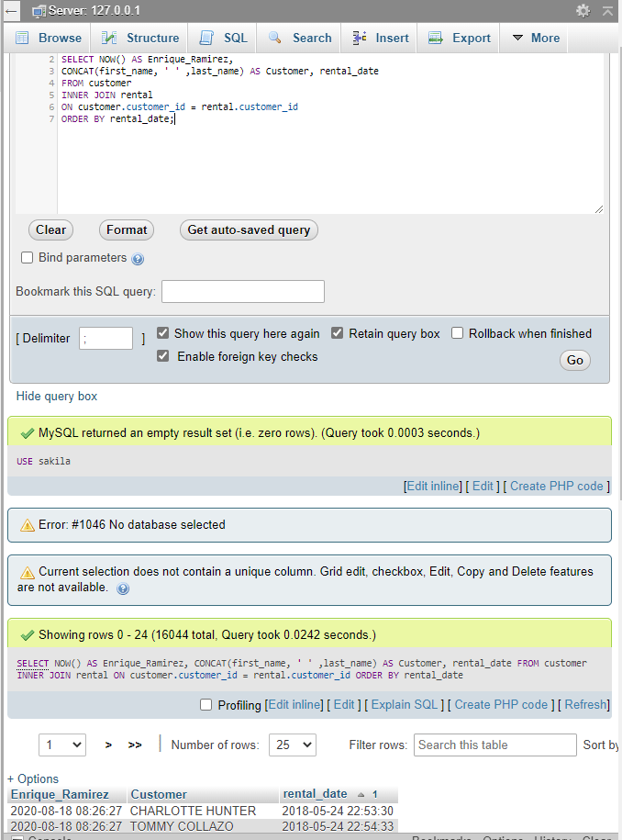Format the SQL query
Viewport: 622px width, 840px height.
click(x=127, y=230)
